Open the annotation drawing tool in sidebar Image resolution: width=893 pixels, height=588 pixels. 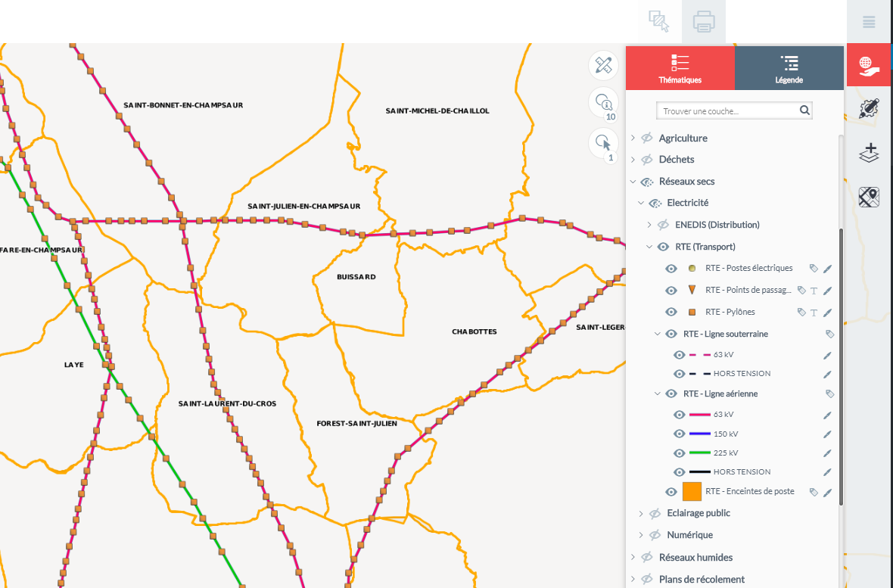click(870, 108)
